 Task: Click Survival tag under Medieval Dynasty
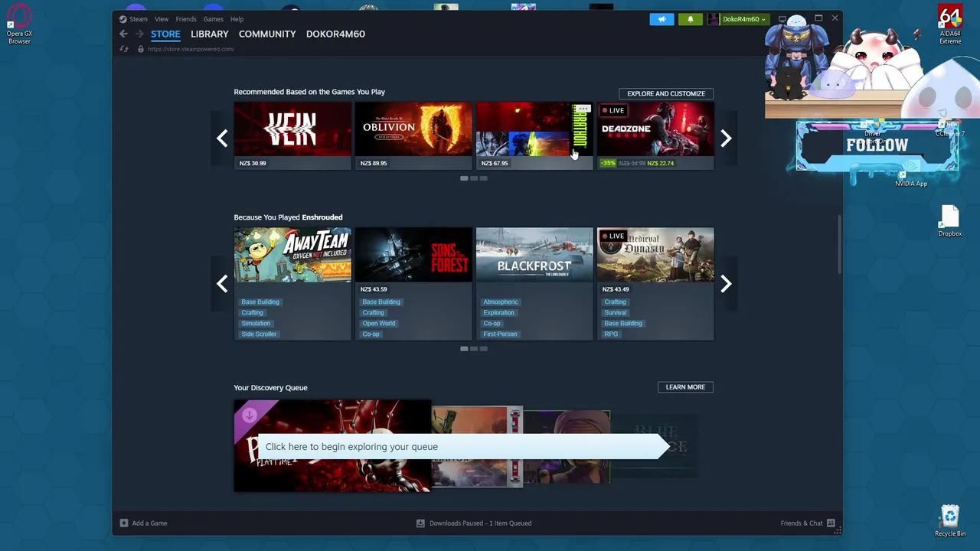click(x=616, y=313)
